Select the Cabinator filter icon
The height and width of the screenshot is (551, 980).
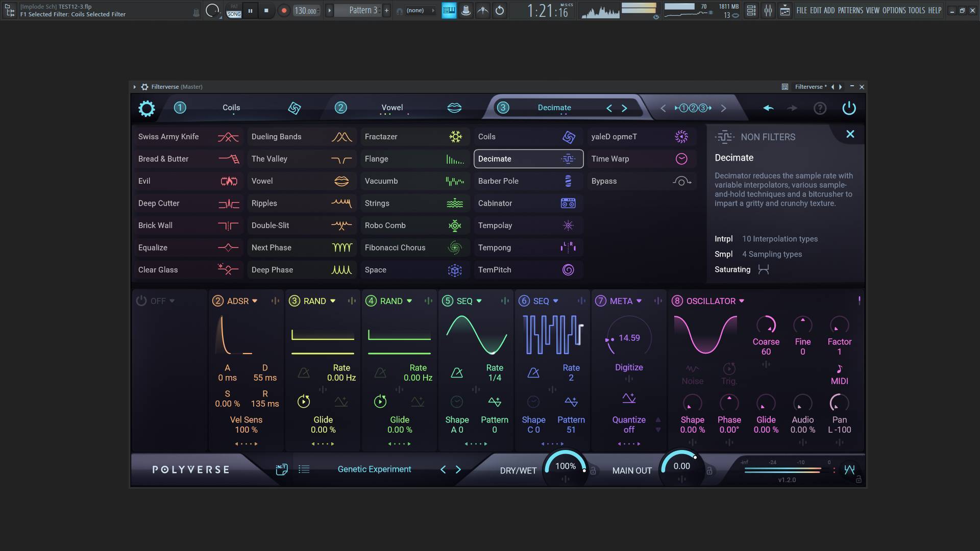click(568, 203)
